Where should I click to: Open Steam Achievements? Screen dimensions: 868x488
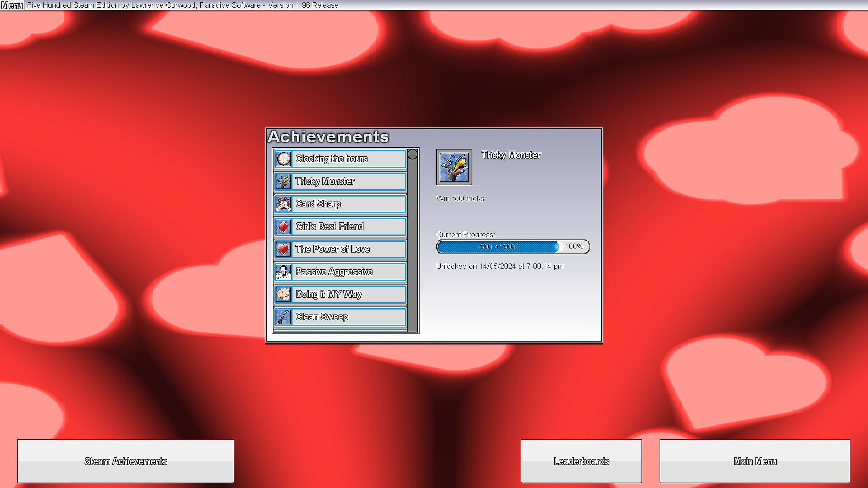(126, 461)
